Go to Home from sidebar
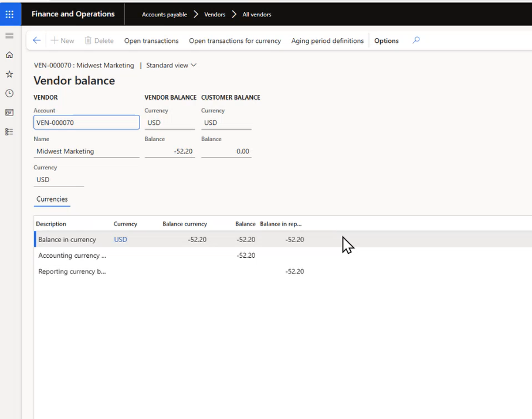Screen dimensions: 532x419 click(x=9, y=55)
